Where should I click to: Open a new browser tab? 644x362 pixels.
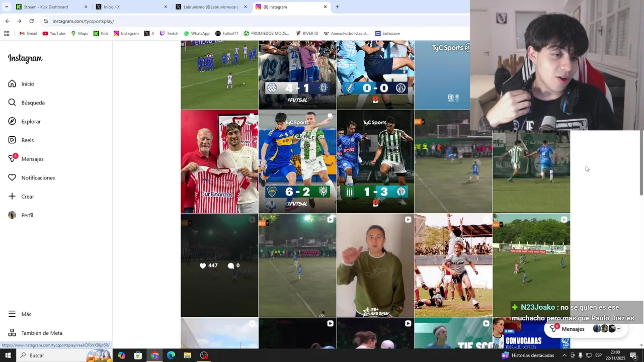coord(337,7)
